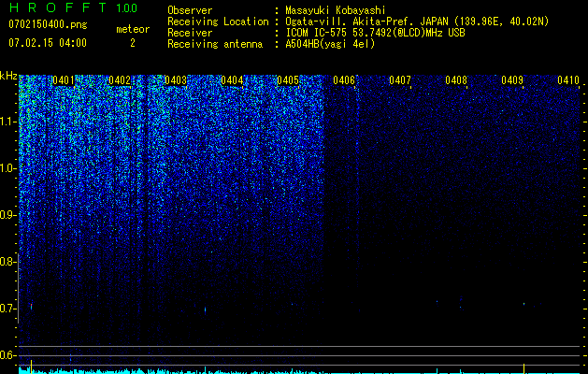Click the 0.6 kHz axis label
The image size is (588, 374).
pyautogui.click(x=7, y=355)
